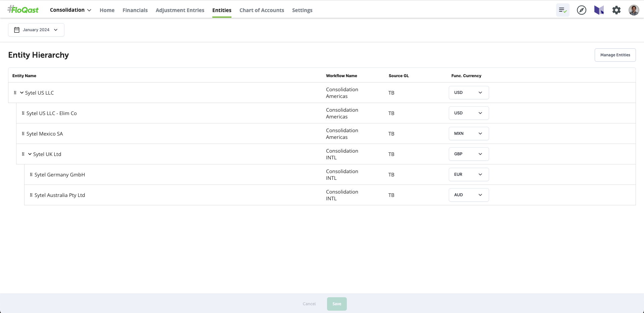Open currency dropdown for Sytel US LLC
The image size is (644, 313).
[x=469, y=93]
